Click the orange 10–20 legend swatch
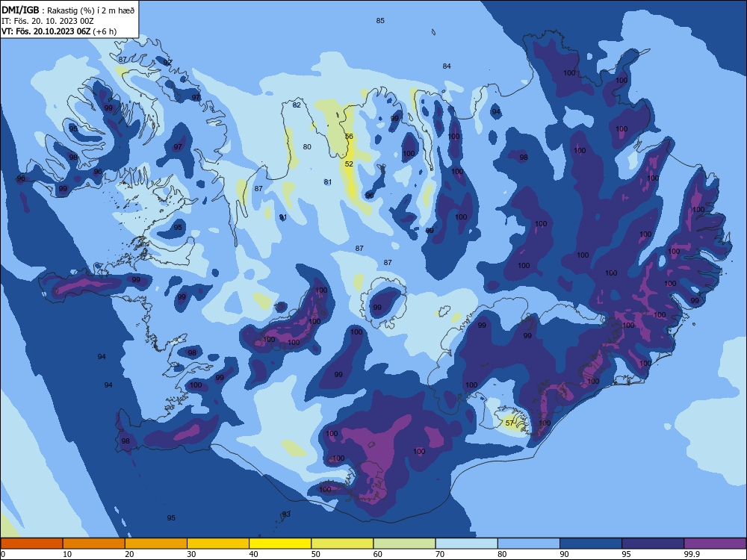The height and width of the screenshot is (560, 747). (94, 544)
